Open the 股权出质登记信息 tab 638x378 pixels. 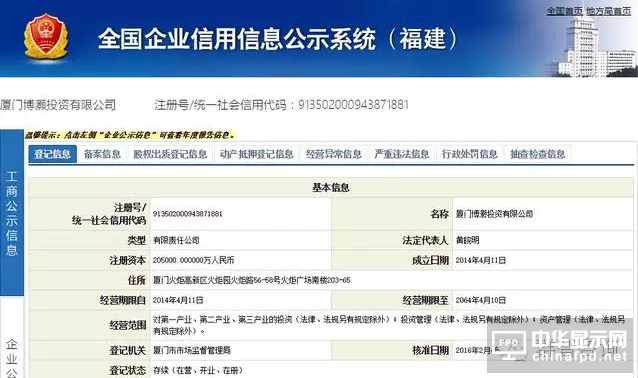pos(170,154)
